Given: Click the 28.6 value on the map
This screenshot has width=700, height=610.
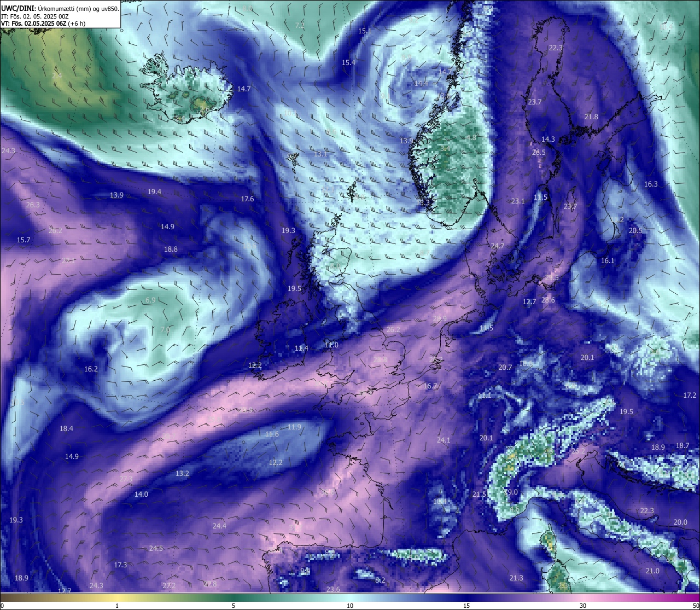Looking at the screenshot, I should (548, 300).
